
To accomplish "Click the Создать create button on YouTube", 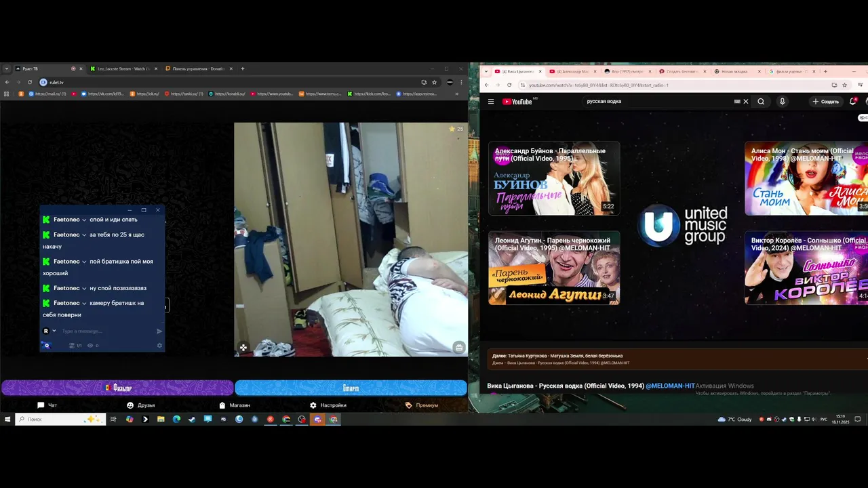I will click(x=825, y=102).
